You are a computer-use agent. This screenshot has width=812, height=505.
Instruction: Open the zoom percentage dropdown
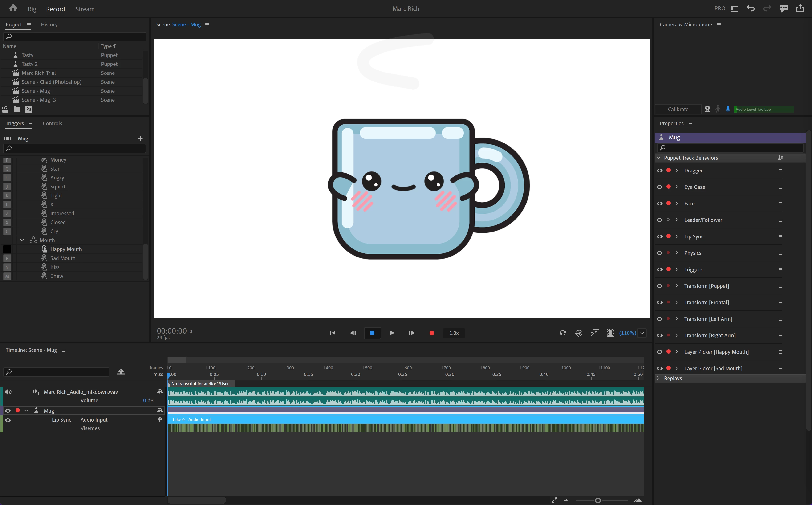pos(642,333)
